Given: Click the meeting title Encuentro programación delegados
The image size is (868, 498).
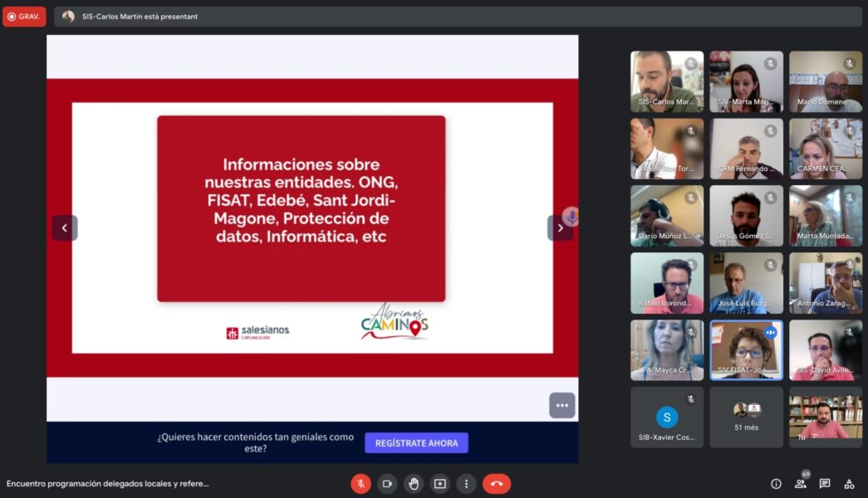Looking at the screenshot, I should (108, 484).
